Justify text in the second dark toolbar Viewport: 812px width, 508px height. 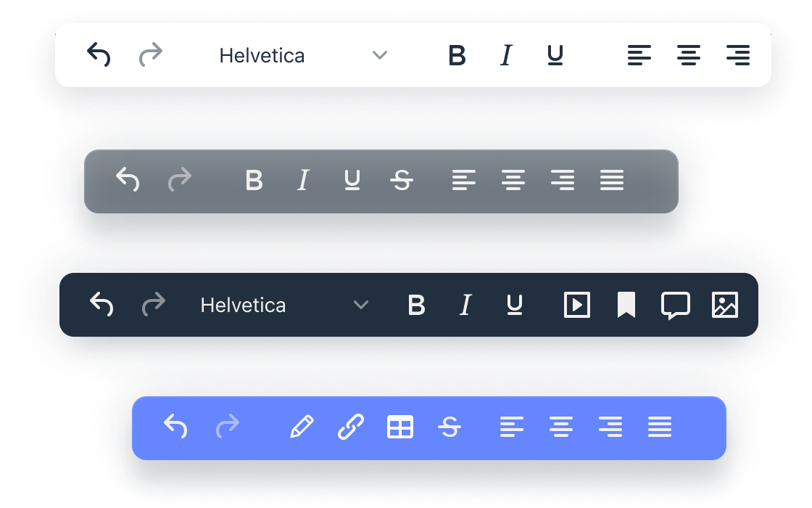pos(612,180)
